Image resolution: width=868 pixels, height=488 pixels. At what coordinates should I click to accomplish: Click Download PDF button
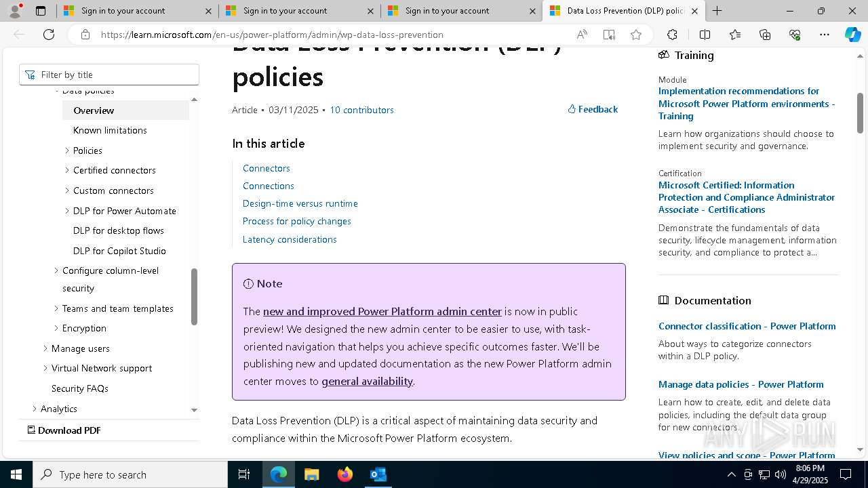point(64,430)
